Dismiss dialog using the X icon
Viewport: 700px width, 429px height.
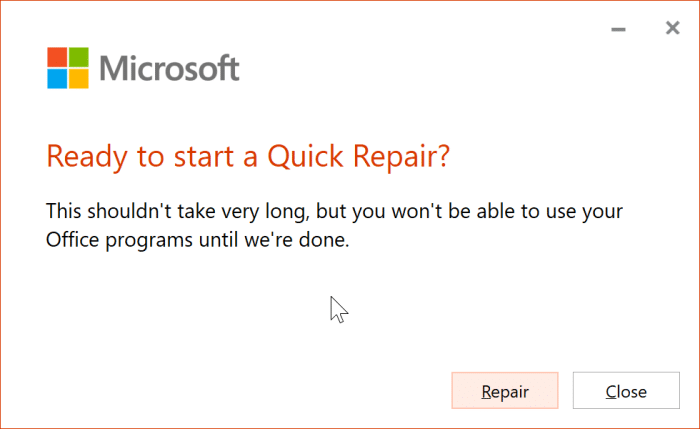(x=673, y=29)
